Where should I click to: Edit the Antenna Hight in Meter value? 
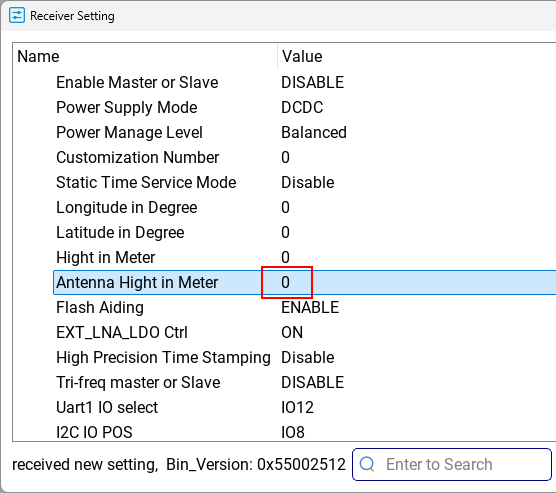tap(285, 282)
